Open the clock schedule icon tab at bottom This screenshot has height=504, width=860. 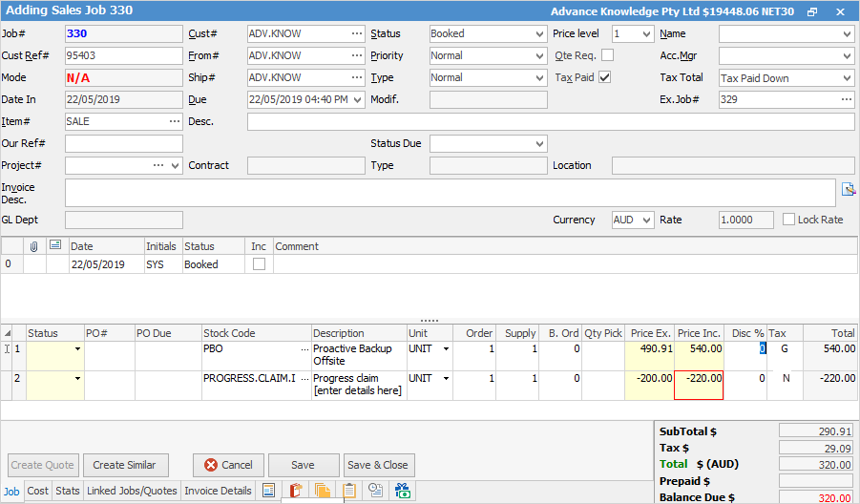pos(375,491)
